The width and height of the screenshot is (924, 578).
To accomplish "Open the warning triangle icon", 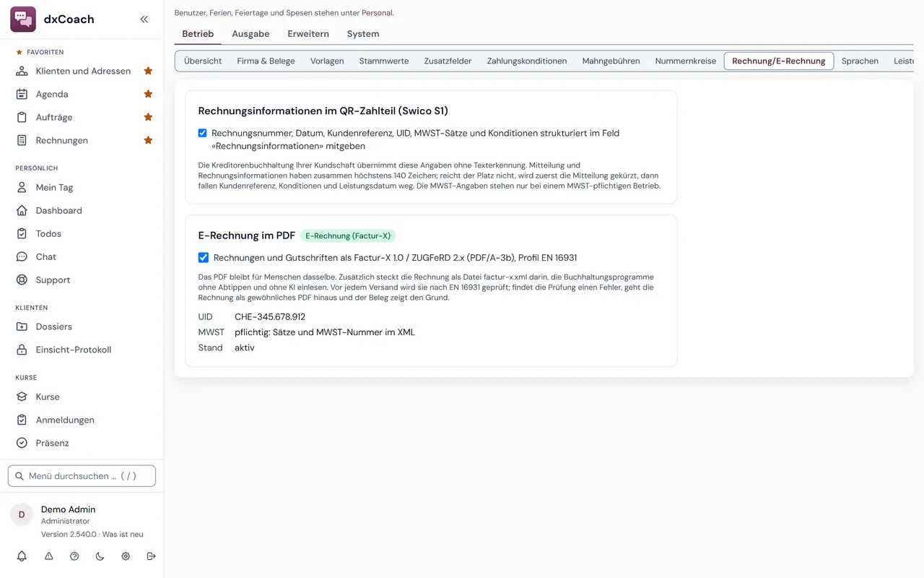I will (48, 556).
